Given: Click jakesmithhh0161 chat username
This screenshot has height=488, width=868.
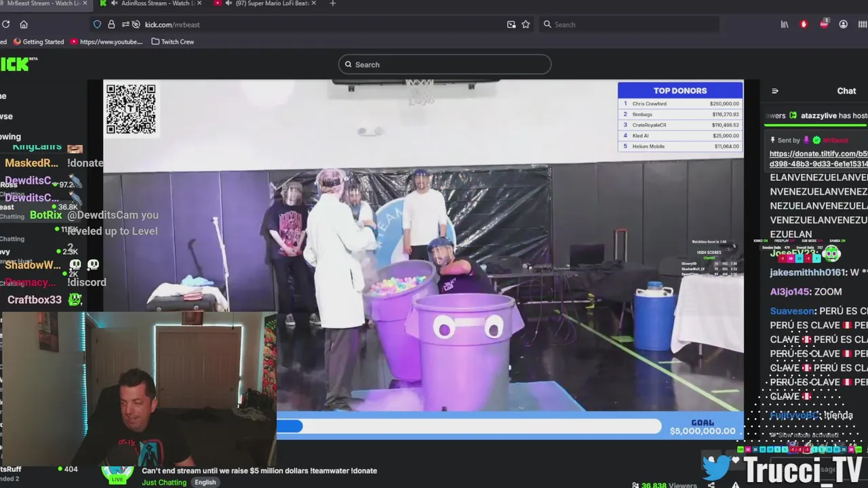Looking at the screenshot, I should click(x=808, y=272).
